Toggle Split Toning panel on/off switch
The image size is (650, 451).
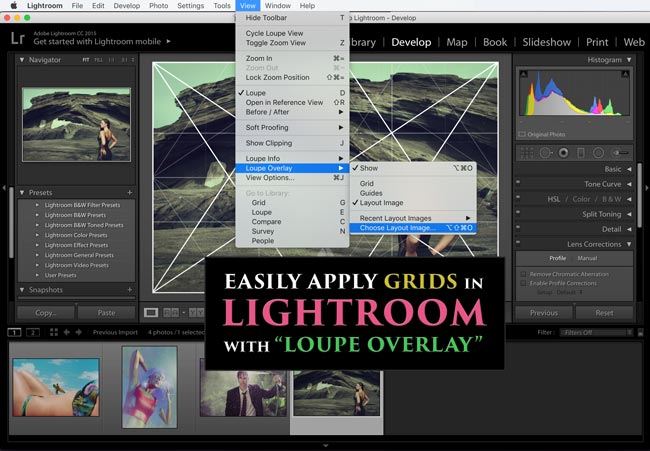518,211
